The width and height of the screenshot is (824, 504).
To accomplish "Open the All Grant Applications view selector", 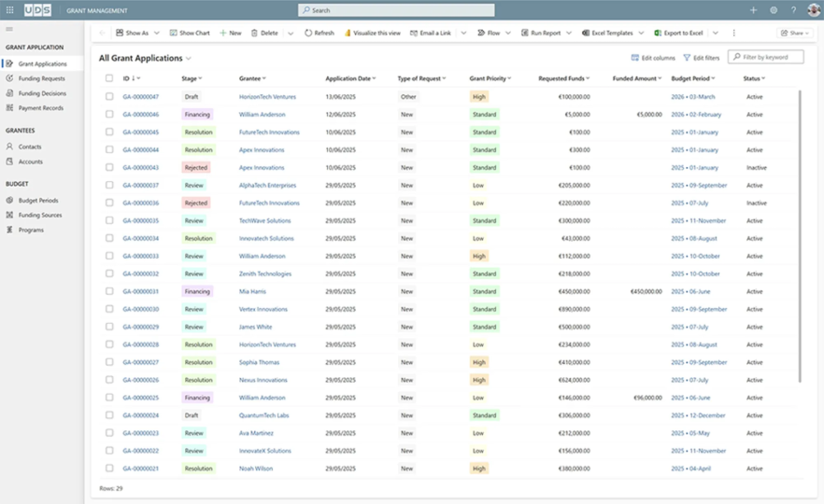I will [145, 58].
